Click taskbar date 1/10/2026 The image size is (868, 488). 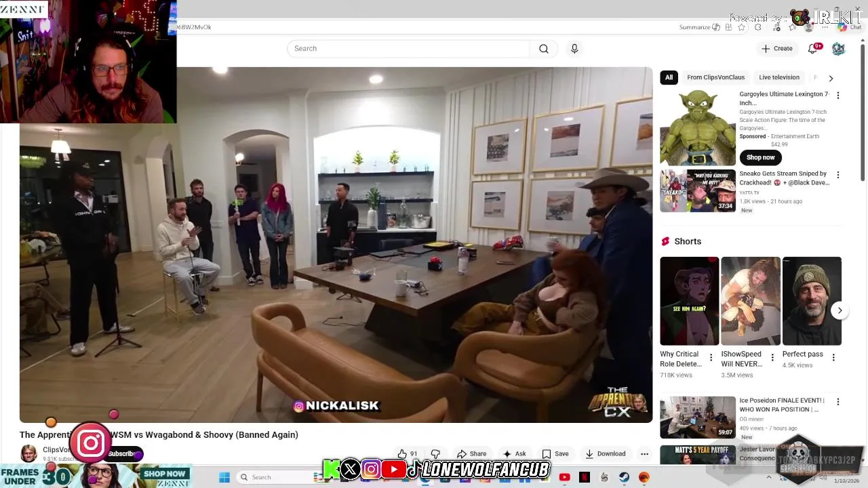847,481
